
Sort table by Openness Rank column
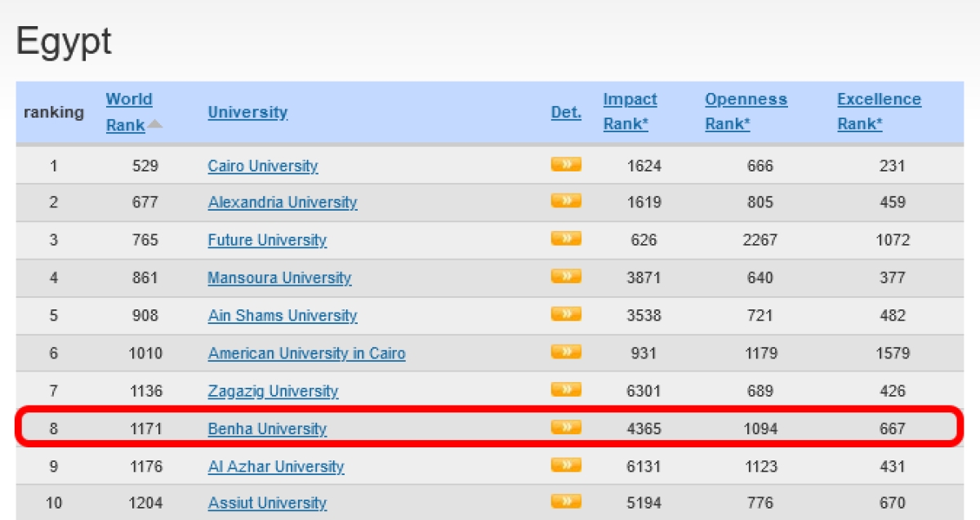click(x=746, y=112)
